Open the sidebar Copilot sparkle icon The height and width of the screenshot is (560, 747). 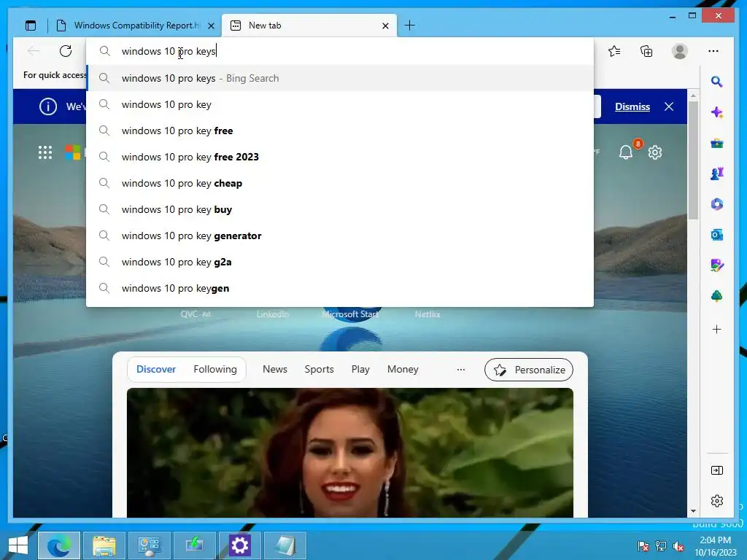pyautogui.click(x=716, y=112)
